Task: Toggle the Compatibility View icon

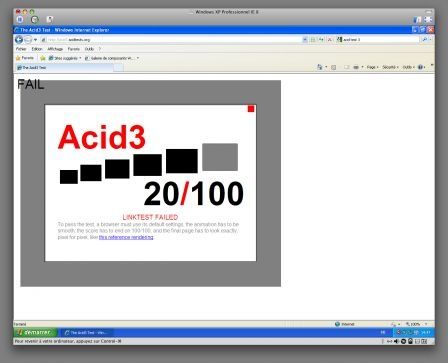Action: 313,40
